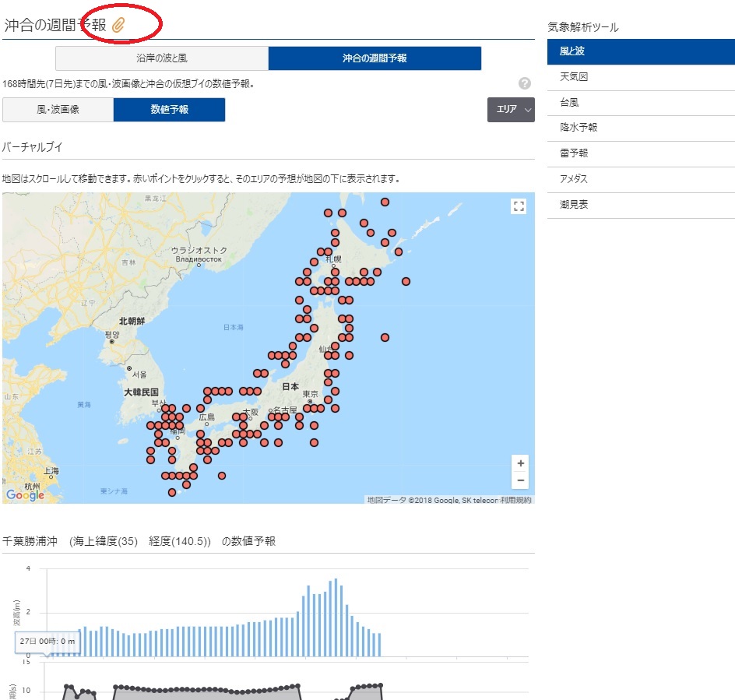The width and height of the screenshot is (735, 700).
Task: Open 潮見表 in the sidebar menu
Action: click(x=641, y=205)
